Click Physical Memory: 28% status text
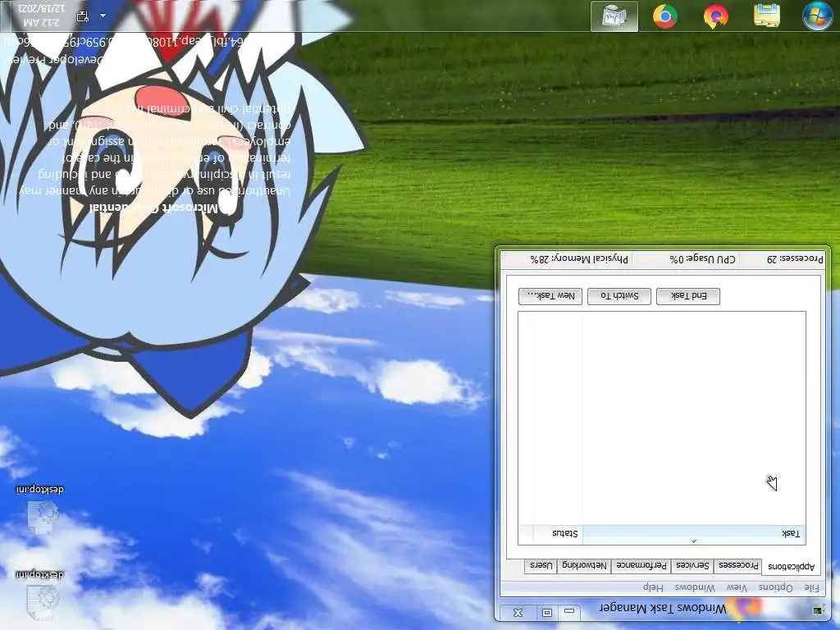This screenshot has width=840, height=630. point(579,259)
